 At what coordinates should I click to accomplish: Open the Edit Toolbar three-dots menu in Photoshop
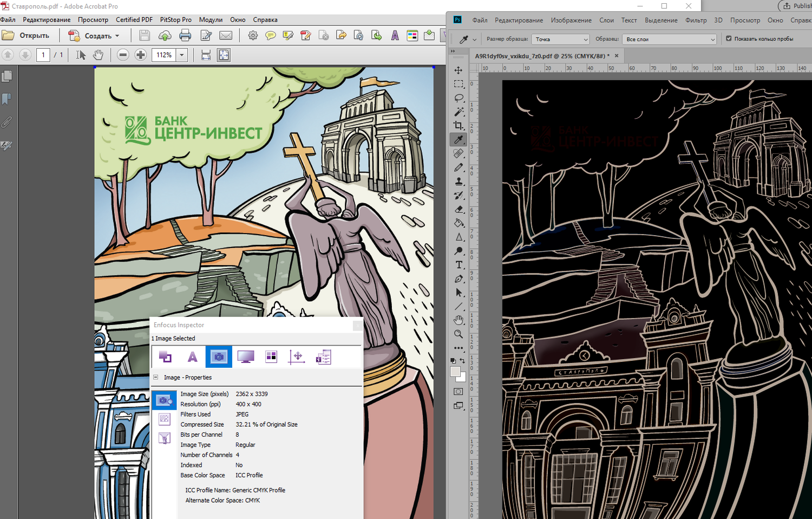459,348
